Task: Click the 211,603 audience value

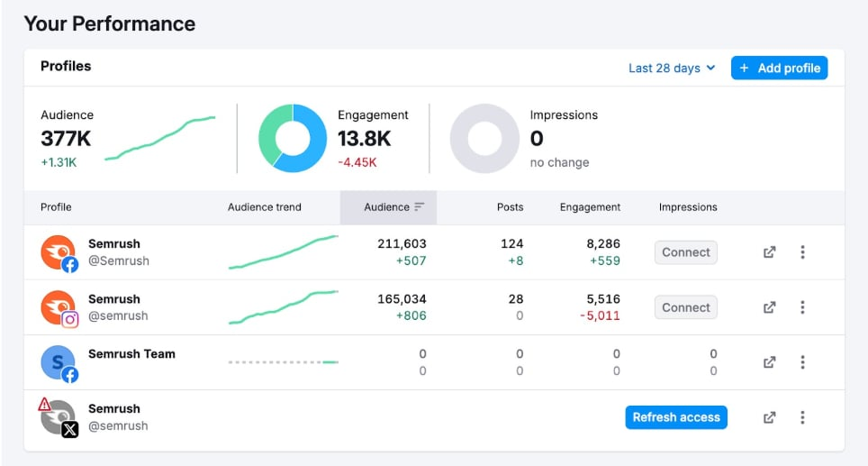Action: click(402, 243)
